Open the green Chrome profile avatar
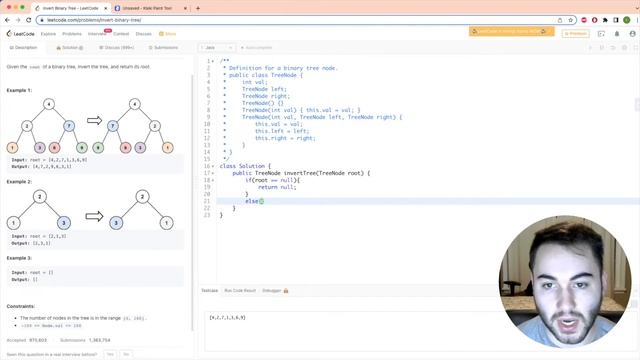The height and width of the screenshot is (360, 640). (x=627, y=20)
